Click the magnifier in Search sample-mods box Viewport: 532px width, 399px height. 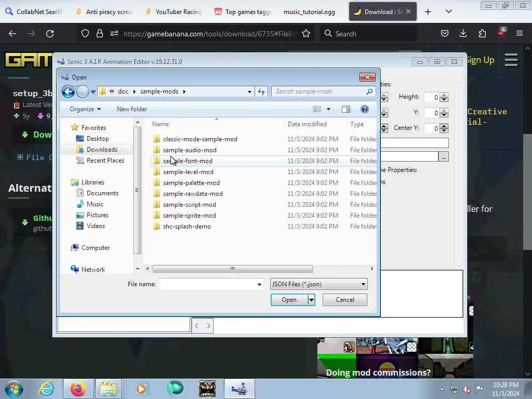370,91
